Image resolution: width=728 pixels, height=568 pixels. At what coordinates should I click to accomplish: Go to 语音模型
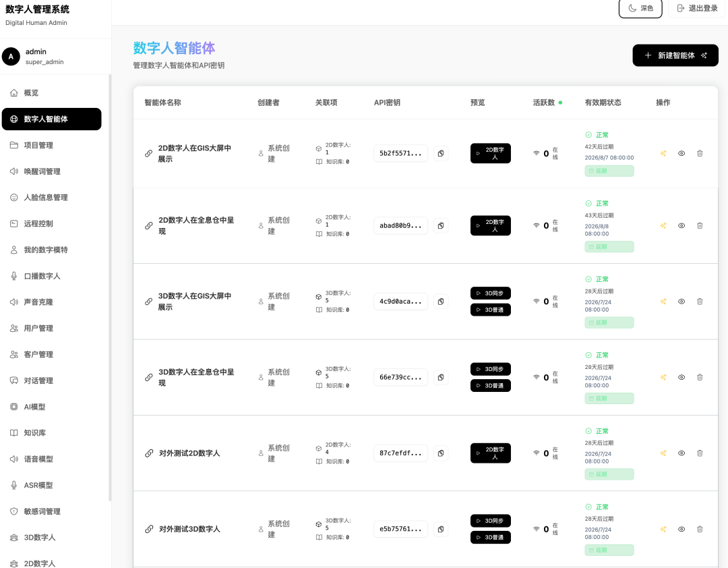51,459
